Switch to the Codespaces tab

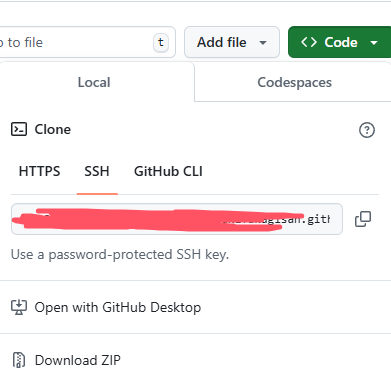coord(294,82)
